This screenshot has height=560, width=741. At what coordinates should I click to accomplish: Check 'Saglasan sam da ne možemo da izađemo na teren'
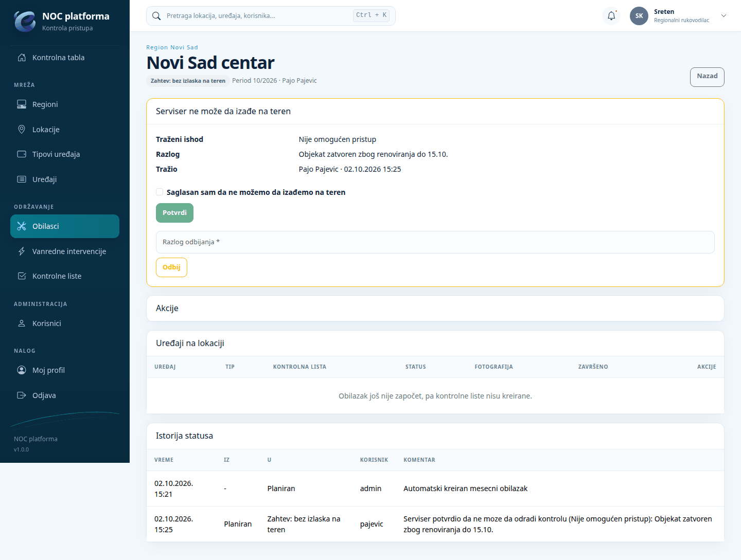point(160,192)
